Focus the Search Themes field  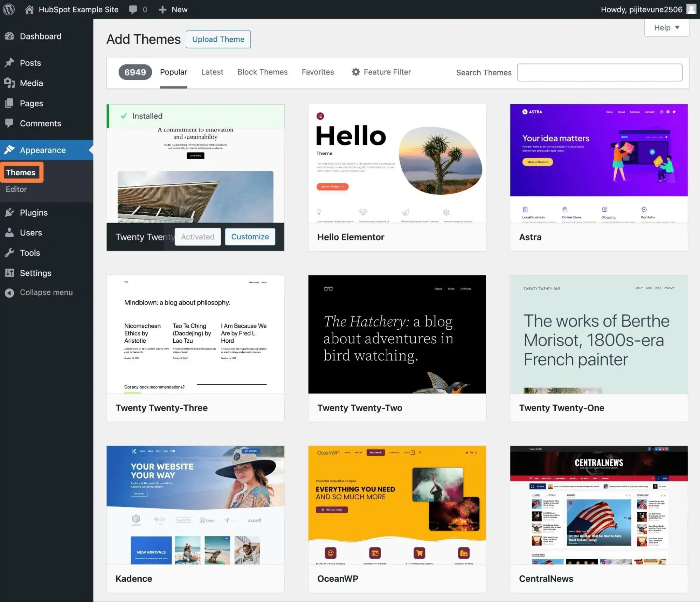(x=599, y=72)
